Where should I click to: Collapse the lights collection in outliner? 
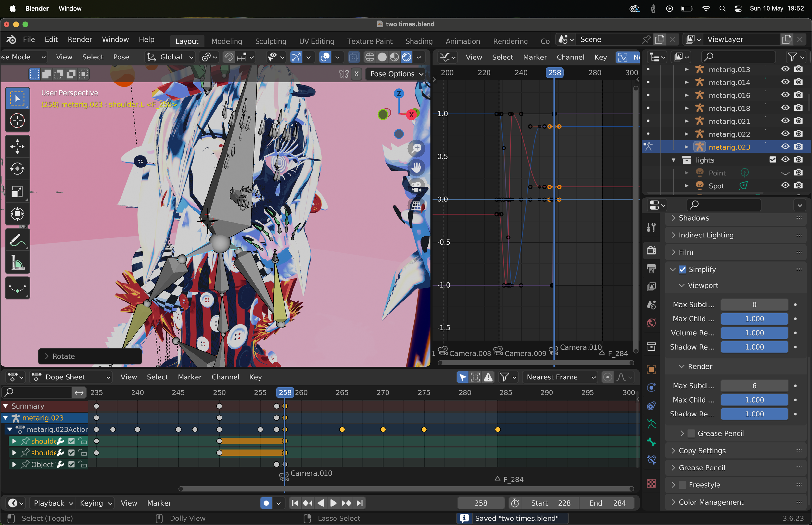673,160
